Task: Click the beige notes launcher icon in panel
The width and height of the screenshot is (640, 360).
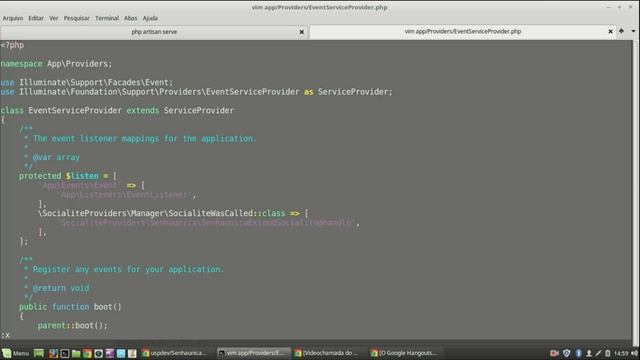Action: coord(132,353)
